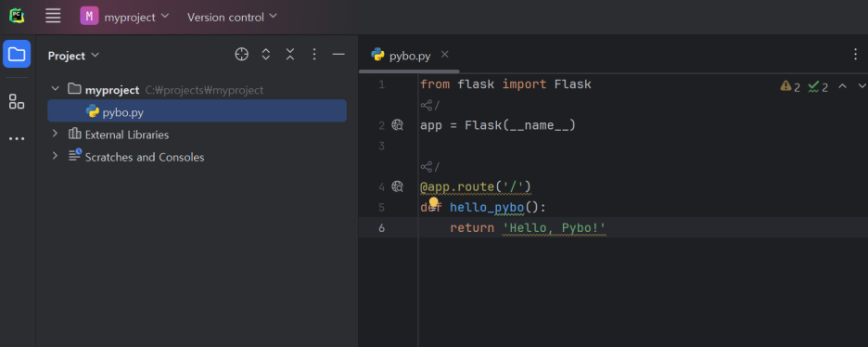Open the editor tabs options menu

point(856,54)
